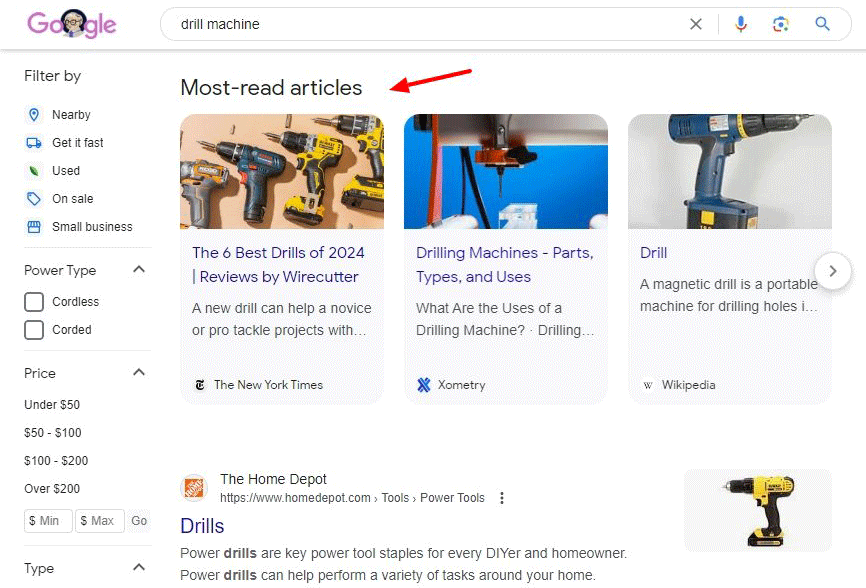The width and height of the screenshot is (866, 588).
Task: Select the Small business storefront icon
Action: point(35,226)
